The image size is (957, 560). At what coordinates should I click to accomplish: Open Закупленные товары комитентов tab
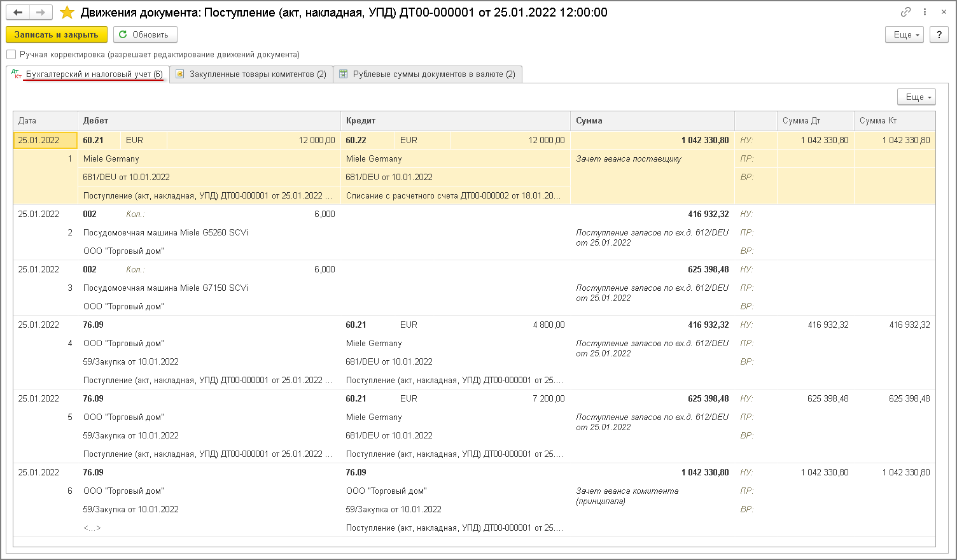251,74
